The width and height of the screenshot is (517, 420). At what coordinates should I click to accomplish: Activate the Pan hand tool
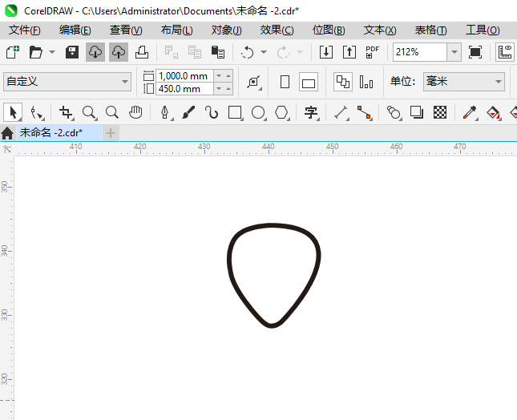click(135, 112)
